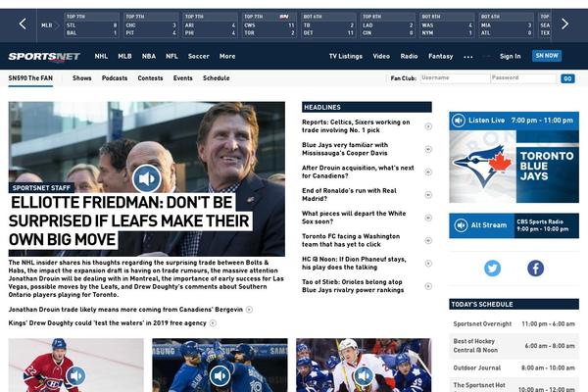This screenshot has width=588, height=392.
Task: Open the Sportsnet logo homepage
Action: [44, 56]
